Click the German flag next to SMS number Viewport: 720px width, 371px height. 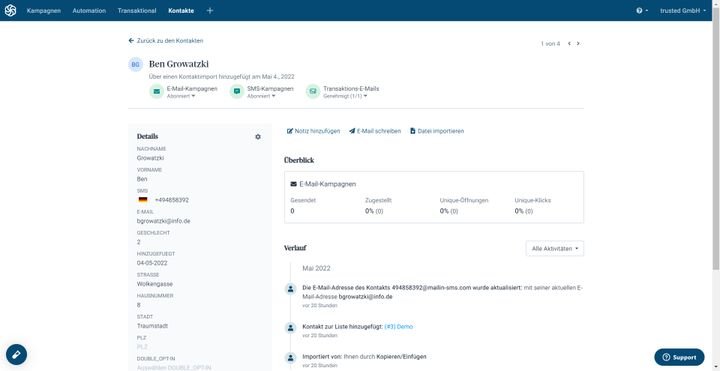pos(143,200)
